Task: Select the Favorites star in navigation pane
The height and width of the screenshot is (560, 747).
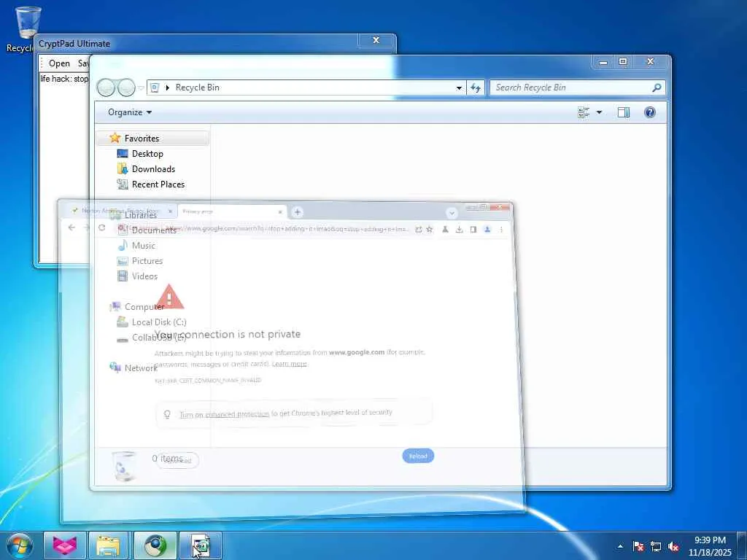Action: point(115,138)
